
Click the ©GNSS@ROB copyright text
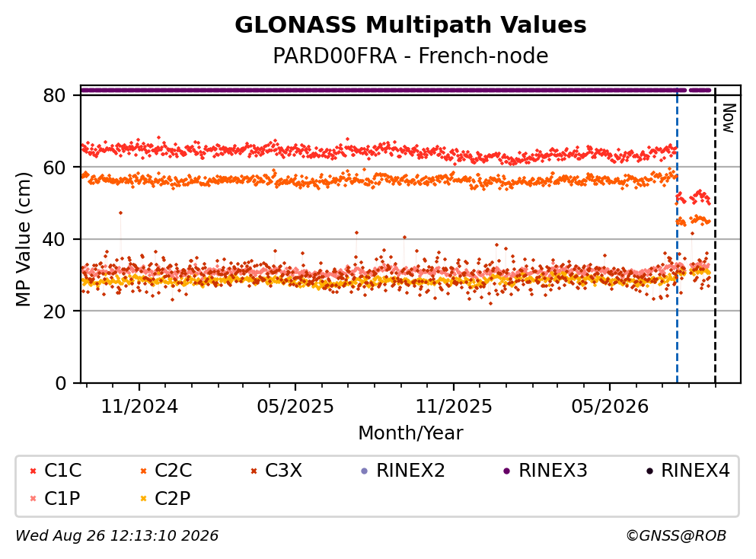pyautogui.click(x=676, y=535)
